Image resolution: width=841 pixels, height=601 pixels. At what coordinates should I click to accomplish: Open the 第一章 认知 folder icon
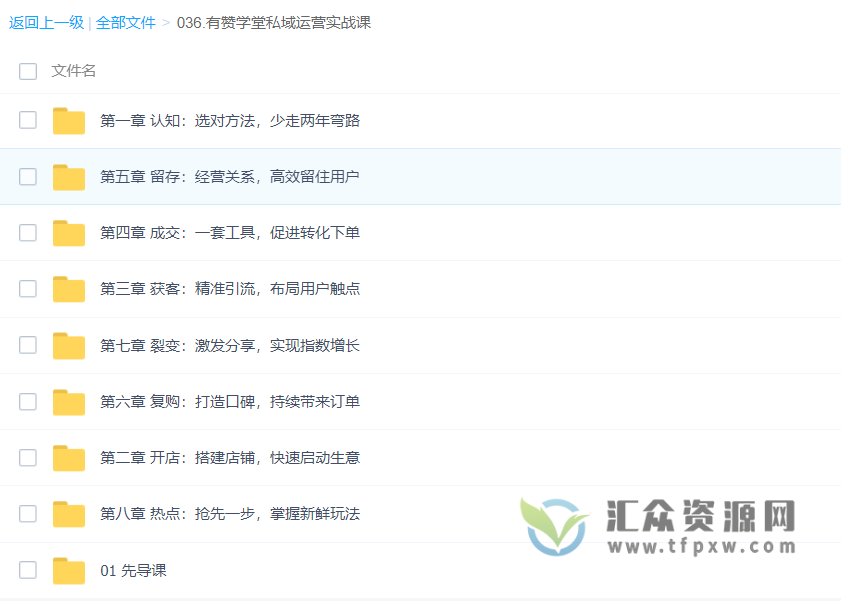point(68,120)
